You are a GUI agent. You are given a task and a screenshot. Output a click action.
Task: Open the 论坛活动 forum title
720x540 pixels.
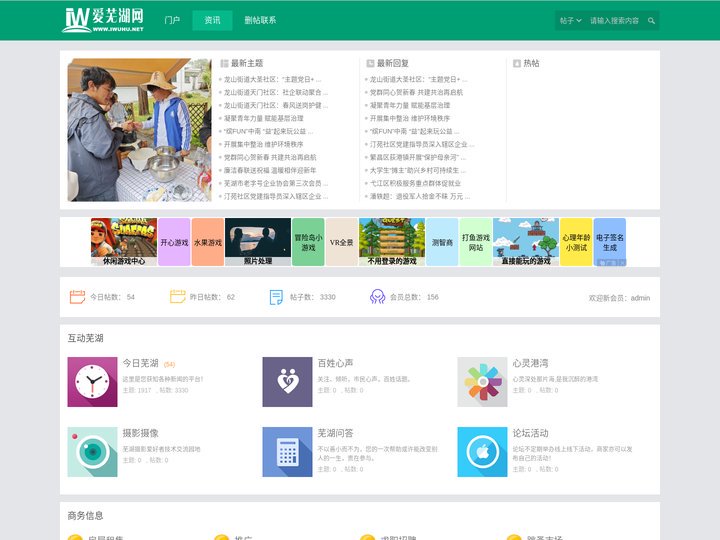coord(530,433)
